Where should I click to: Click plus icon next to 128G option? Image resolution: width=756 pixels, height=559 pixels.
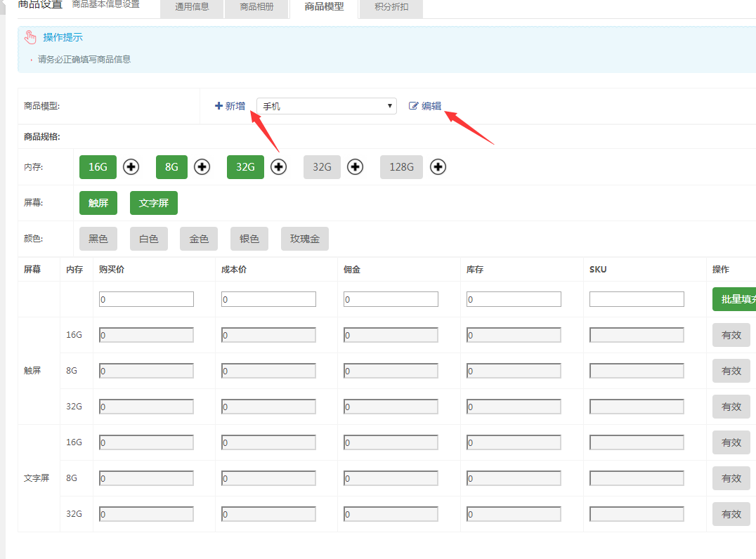pyautogui.click(x=438, y=167)
